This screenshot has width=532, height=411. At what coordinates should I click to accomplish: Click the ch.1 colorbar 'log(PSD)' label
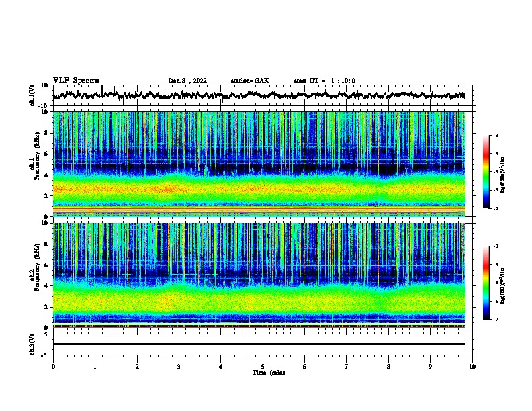[x=503, y=175]
